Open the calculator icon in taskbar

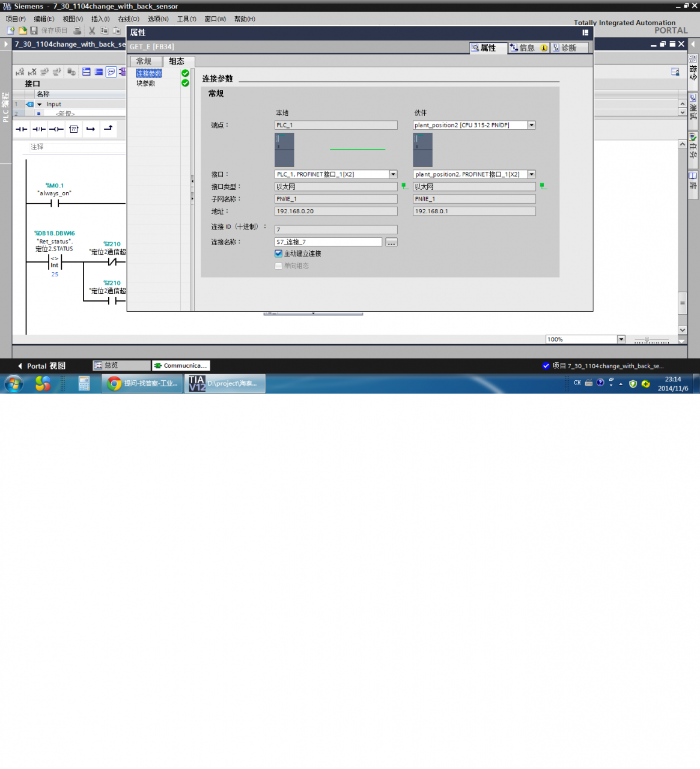tap(84, 383)
